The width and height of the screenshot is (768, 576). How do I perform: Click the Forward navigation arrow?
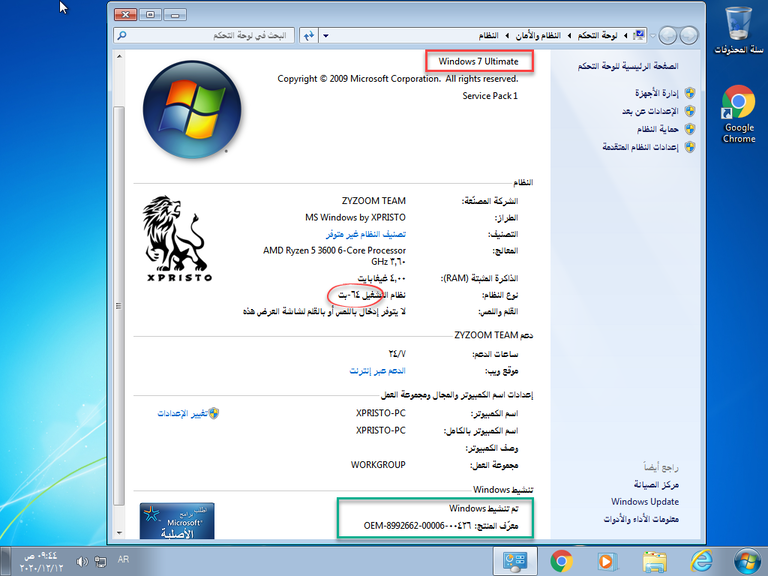tap(668, 35)
